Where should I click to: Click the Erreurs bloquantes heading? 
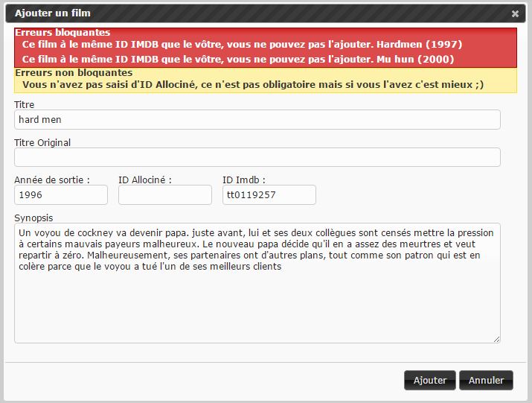point(63,33)
